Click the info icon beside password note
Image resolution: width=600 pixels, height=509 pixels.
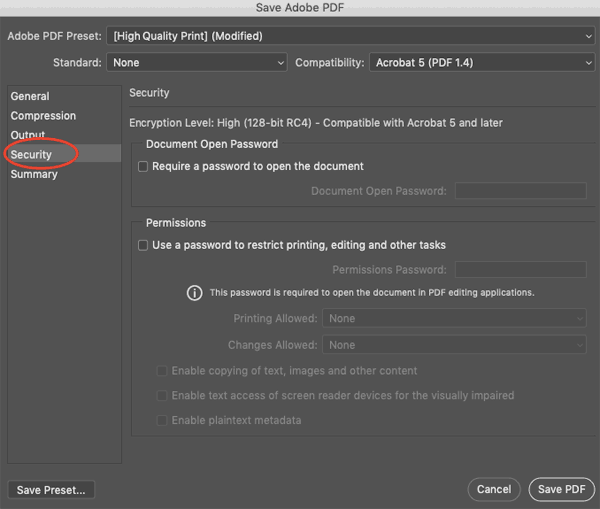click(194, 293)
